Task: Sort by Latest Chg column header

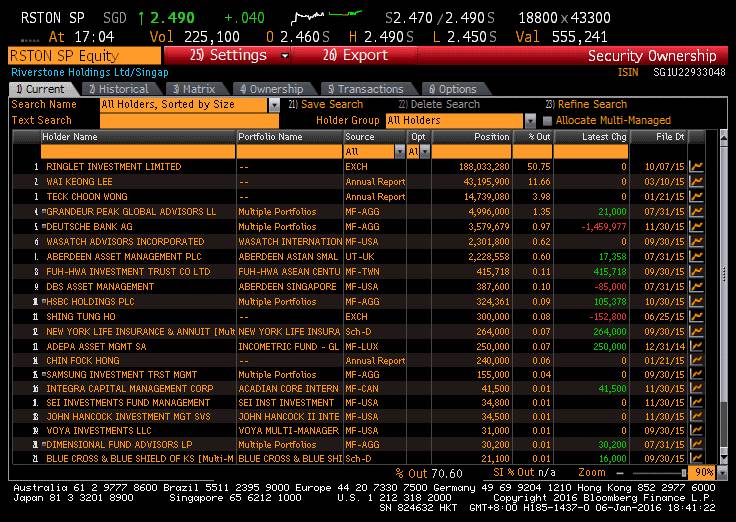Action: (591, 137)
